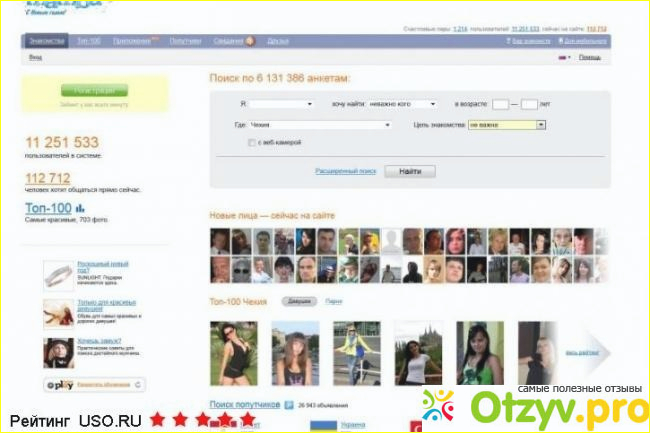Viewport: 650px width, 433px height.
Task: Enable the 'с веб-камерой' checkbox
Action: (x=251, y=143)
